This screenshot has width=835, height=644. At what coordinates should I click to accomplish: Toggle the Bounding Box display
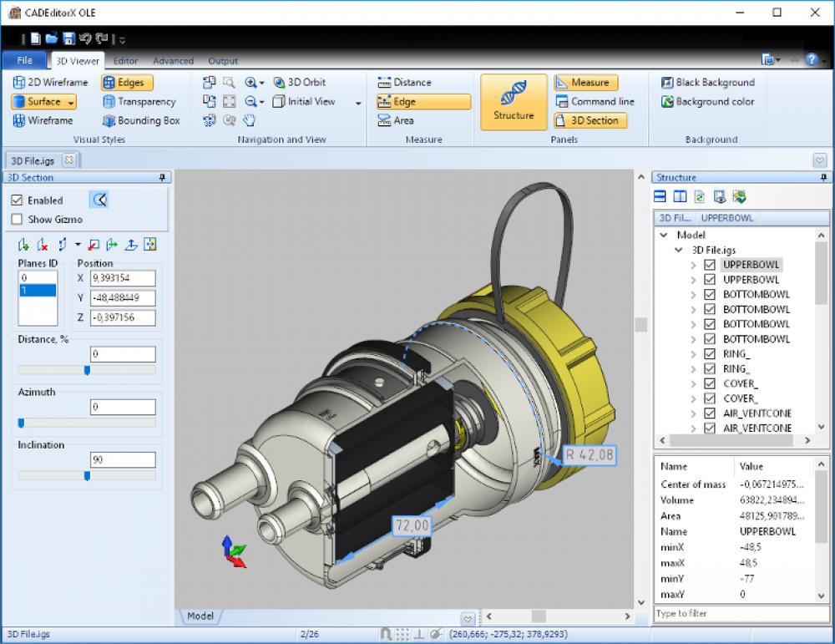pyautogui.click(x=141, y=120)
